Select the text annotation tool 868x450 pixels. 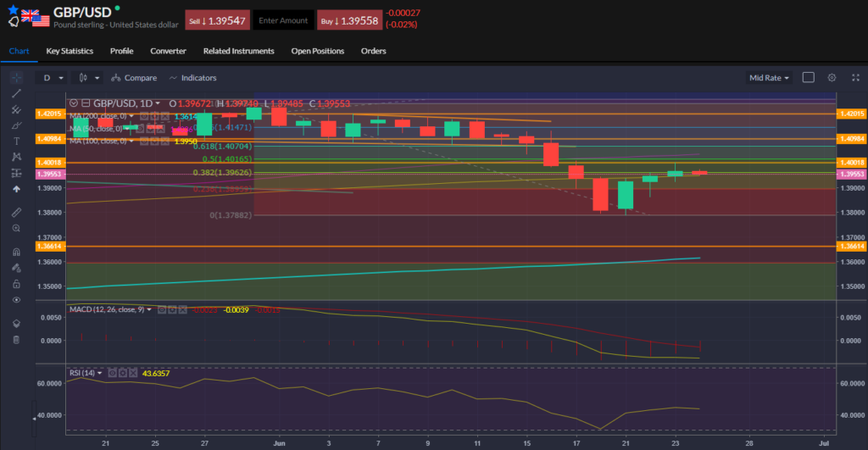(x=16, y=141)
